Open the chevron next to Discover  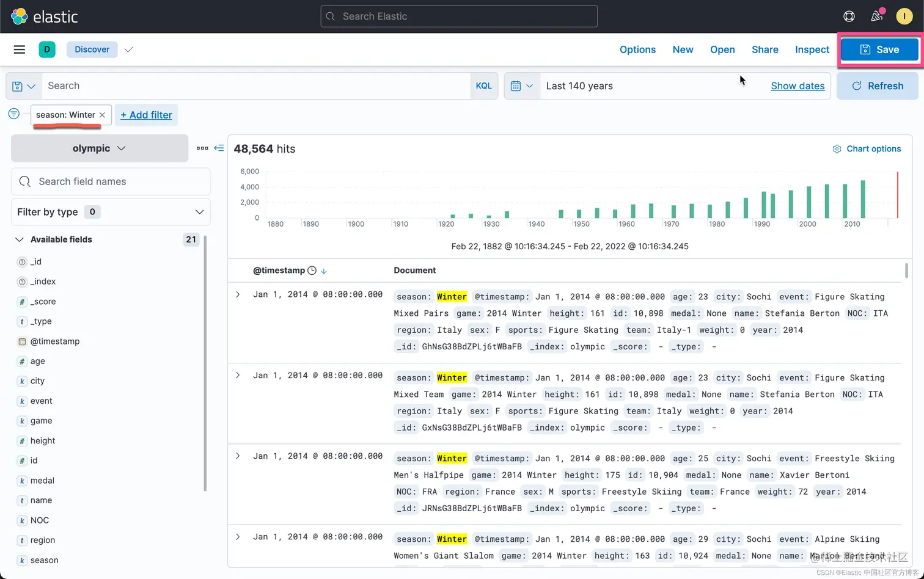point(128,49)
